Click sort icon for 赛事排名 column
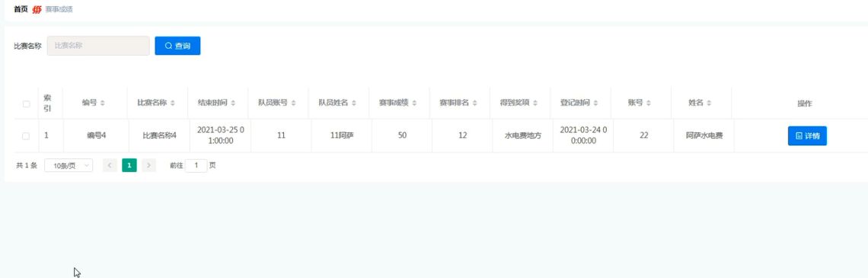868x278 pixels. click(x=475, y=103)
